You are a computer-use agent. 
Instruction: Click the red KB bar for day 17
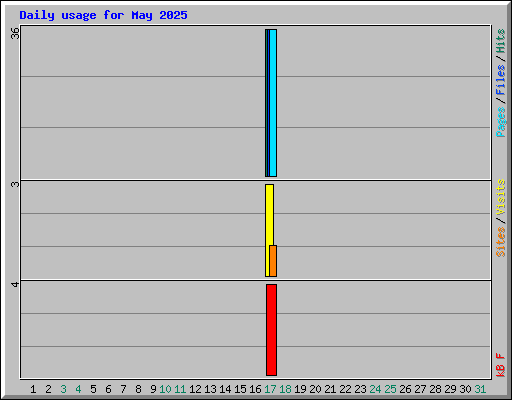(271, 330)
